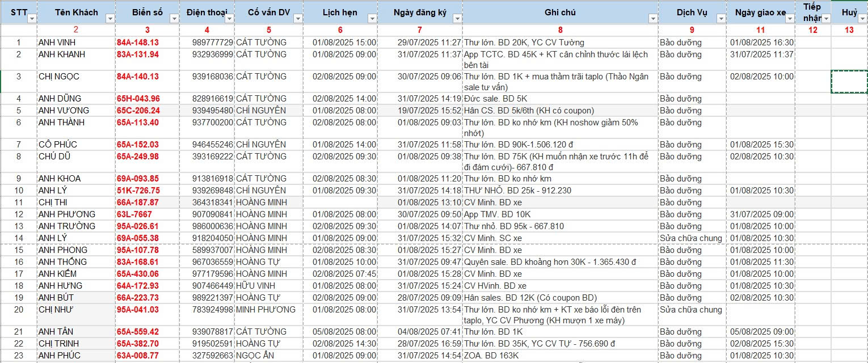Click license plate 84A-148.13
Screen dimensions: 868x363
point(137,43)
